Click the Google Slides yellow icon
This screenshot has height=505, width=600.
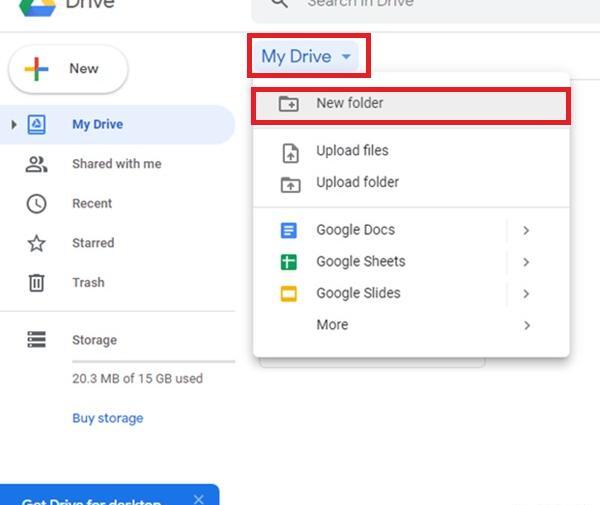pyautogui.click(x=289, y=294)
